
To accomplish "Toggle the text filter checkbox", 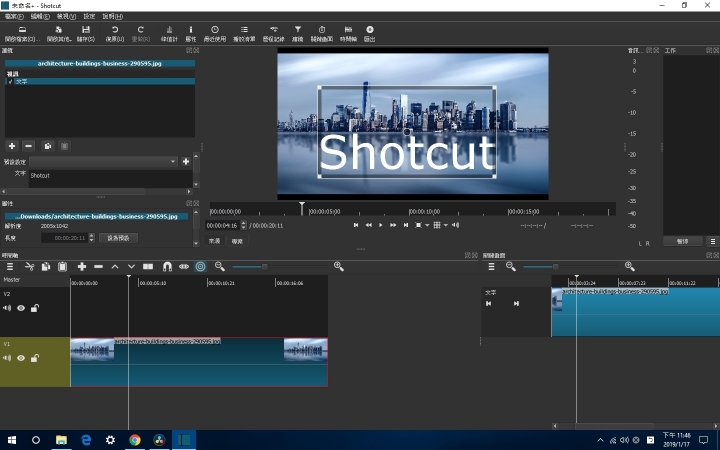I will 10,81.
